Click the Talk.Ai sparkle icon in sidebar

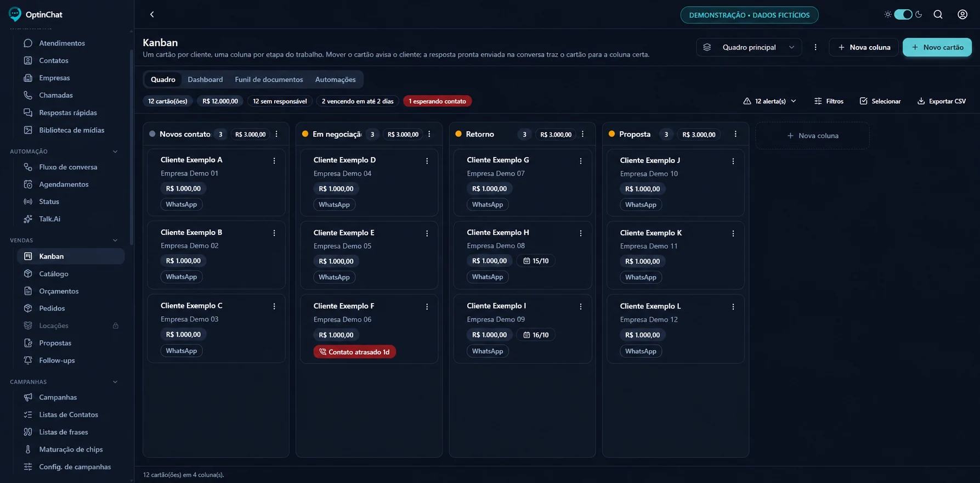pos(28,219)
